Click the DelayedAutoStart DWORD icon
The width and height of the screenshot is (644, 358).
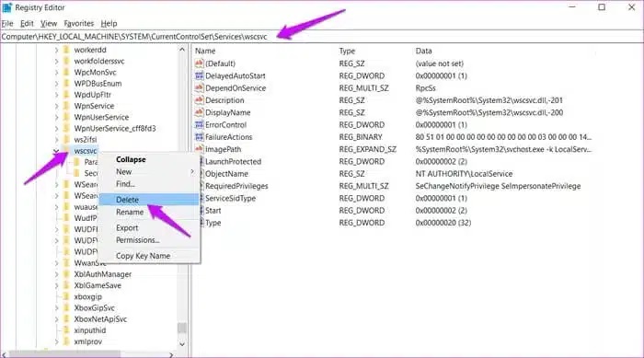point(200,75)
